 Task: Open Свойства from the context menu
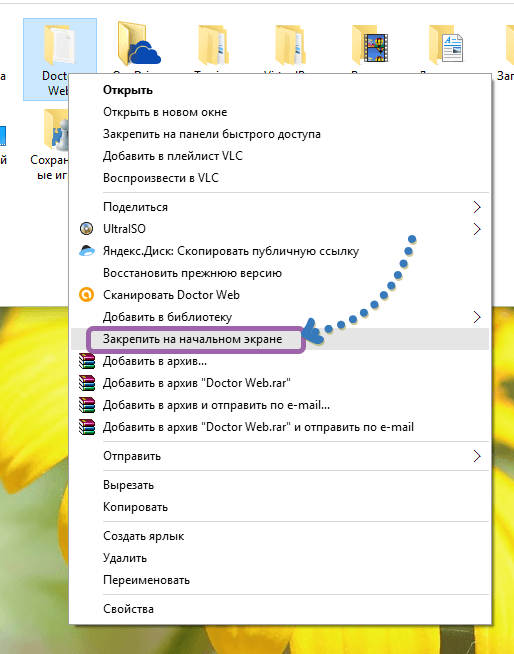pyautogui.click(x=128, y=609)
